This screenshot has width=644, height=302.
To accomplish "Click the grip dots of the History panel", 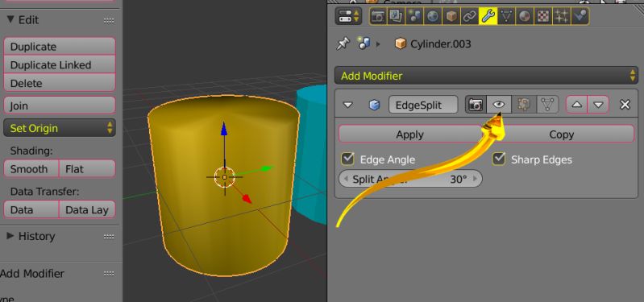I will [x=109, y=236].
